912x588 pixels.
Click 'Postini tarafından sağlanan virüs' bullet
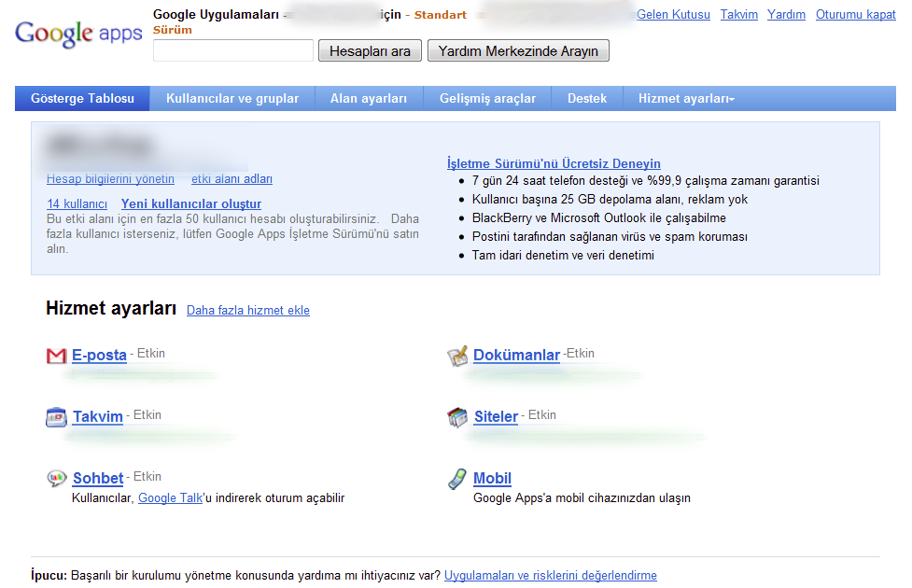click(610, 237)
